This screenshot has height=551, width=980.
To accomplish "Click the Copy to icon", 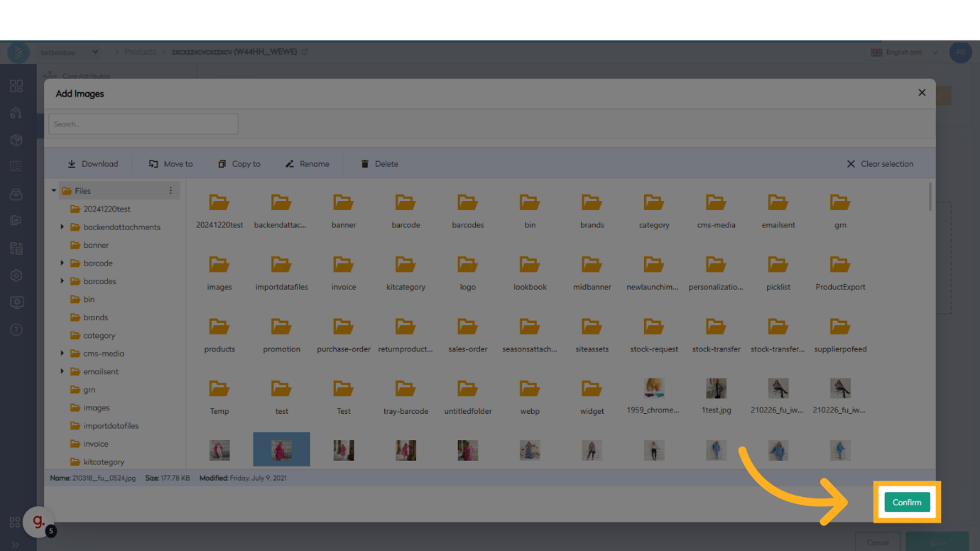I will tap(222, 164).
